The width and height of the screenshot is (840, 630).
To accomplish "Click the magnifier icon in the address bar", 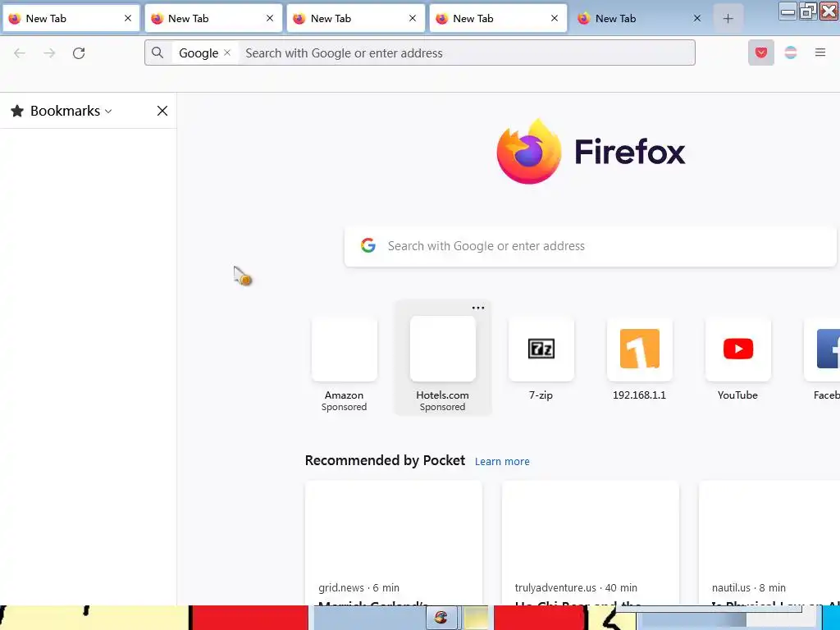I will click(157, 52).
